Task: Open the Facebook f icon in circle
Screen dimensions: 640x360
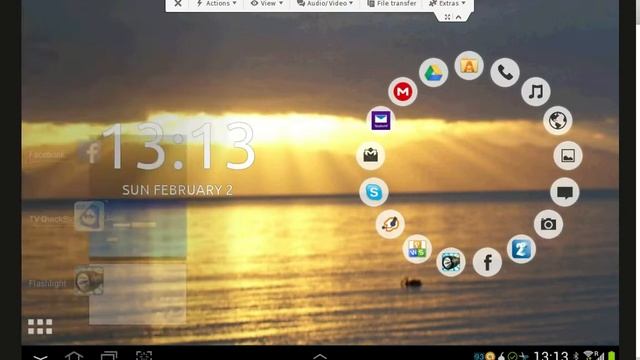Action: (487, 262)
